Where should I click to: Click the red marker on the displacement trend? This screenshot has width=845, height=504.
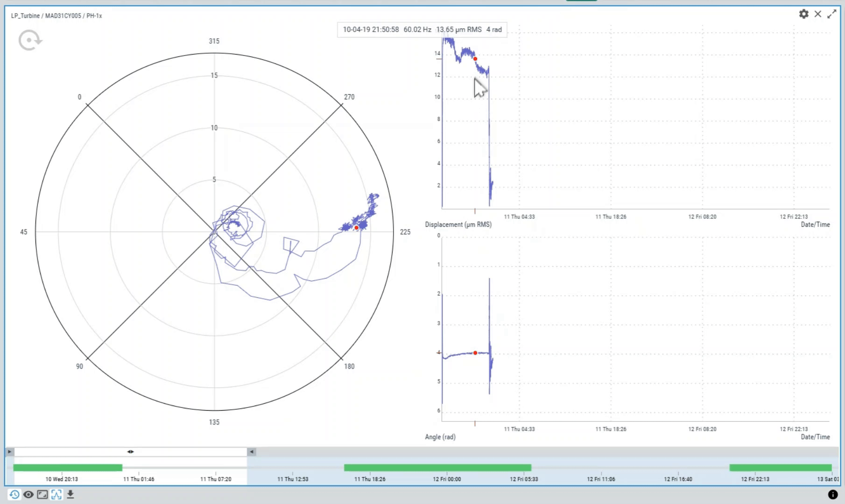pos(475,59)
